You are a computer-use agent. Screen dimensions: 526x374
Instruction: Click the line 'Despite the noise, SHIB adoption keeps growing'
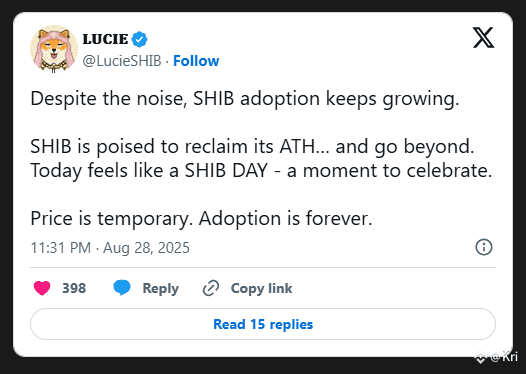245,99
